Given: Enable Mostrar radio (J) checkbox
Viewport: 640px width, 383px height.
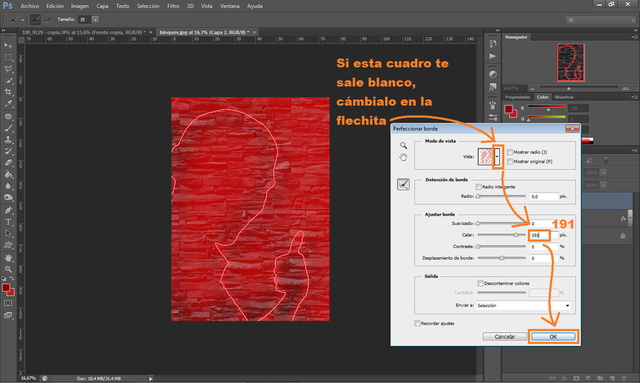Looking at the screenshot, I should click(510, 152).
